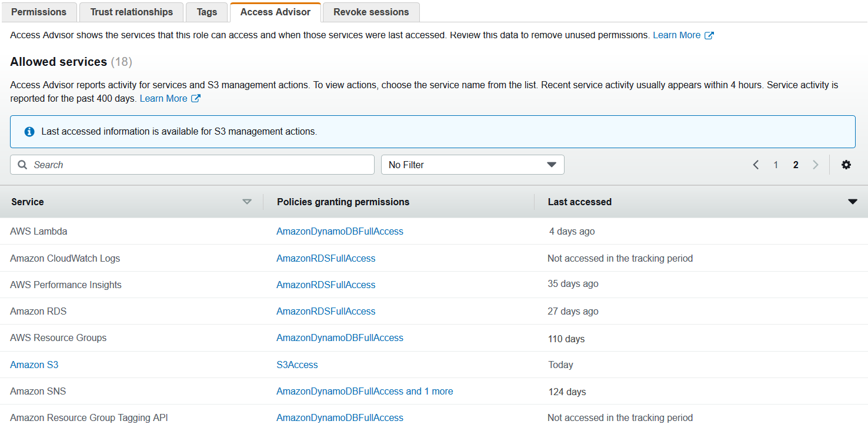Open the S3Access policy
Viewport: 868px width, 431px height.
tap(297, 365)
